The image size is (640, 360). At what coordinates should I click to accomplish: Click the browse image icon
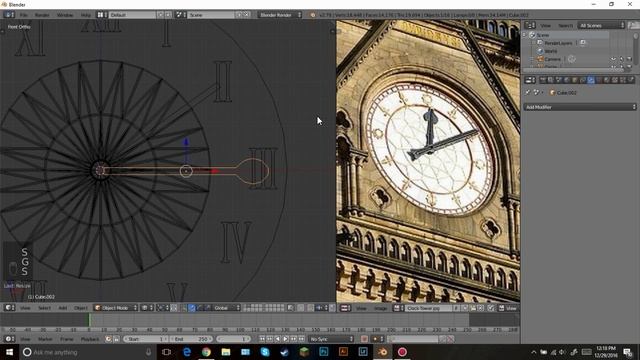click(398, 308)
